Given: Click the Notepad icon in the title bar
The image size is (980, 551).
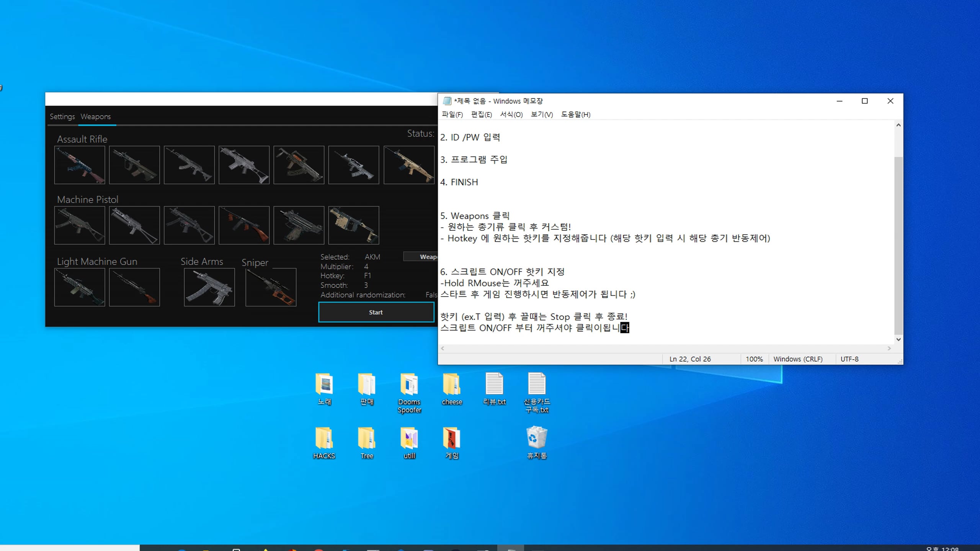Looking at the screenshot, I should click(x=447, y=101).
